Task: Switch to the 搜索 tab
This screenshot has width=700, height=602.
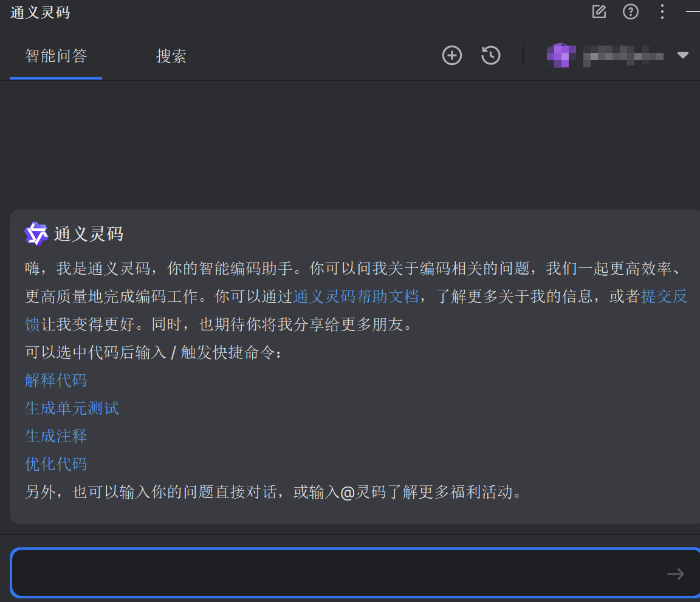Action: (171, 56)
